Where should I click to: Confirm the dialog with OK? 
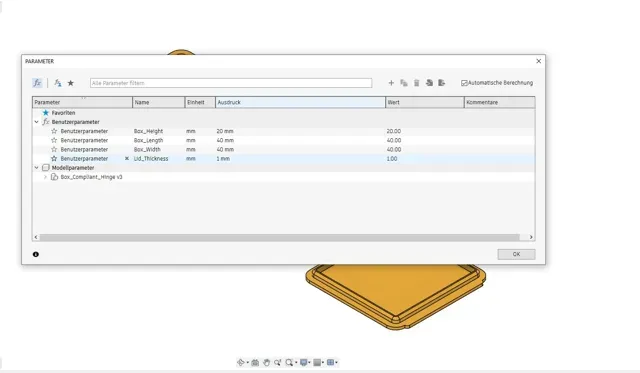click(516, 254)
